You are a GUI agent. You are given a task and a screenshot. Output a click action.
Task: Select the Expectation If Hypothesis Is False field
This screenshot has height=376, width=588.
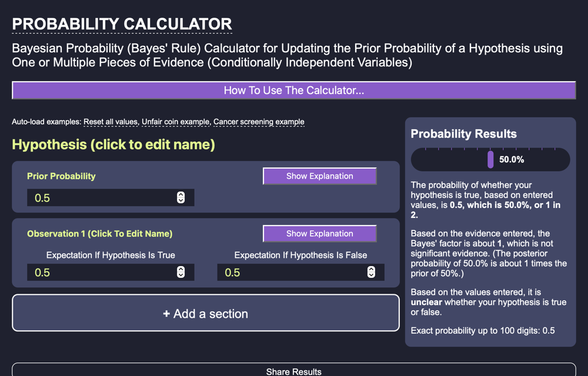coord(290,273)
